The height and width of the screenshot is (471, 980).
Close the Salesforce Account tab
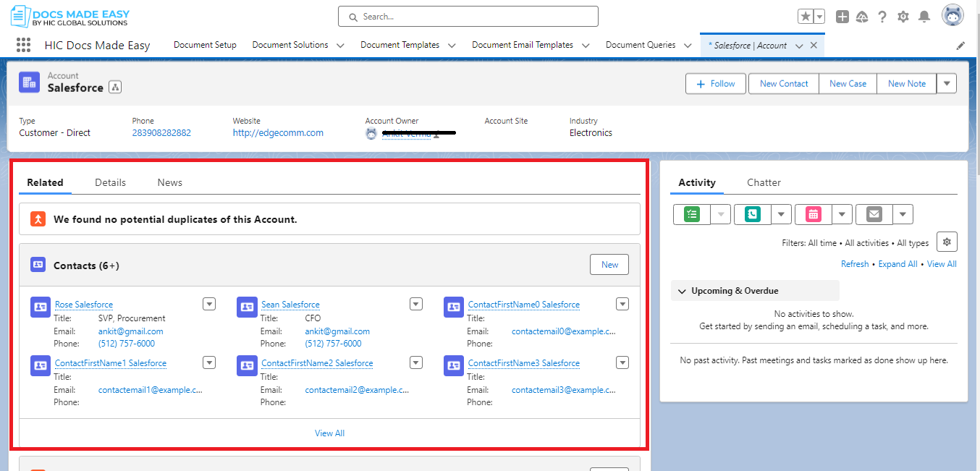click(814, 45)
